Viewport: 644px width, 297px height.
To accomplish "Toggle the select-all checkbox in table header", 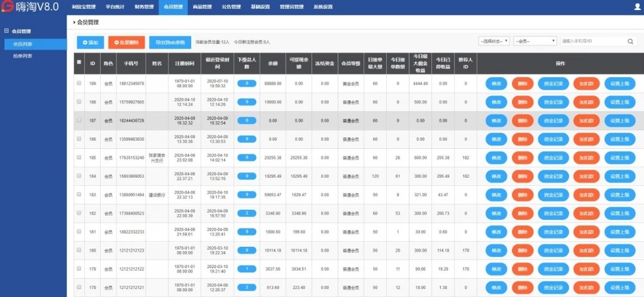I will [x=79, y=63].
